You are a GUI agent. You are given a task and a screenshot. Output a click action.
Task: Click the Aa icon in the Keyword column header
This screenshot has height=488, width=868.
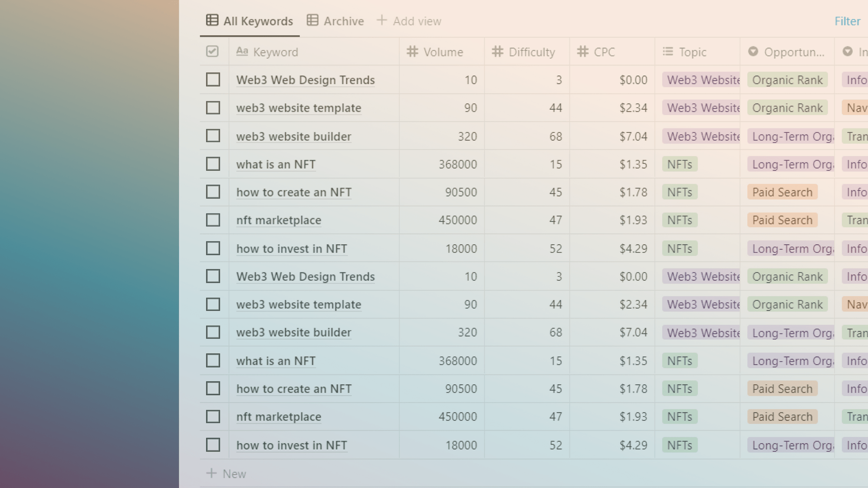243,52
